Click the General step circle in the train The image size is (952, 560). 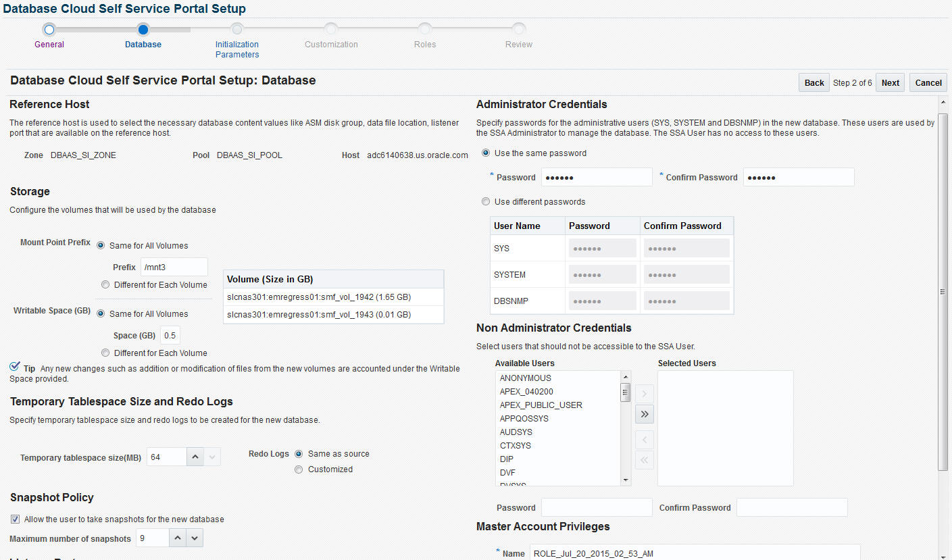click(49, 29)
